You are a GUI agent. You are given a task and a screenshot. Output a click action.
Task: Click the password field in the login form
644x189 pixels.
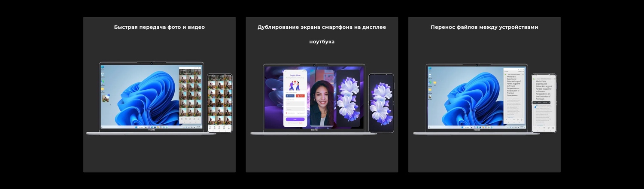point(295,109)
